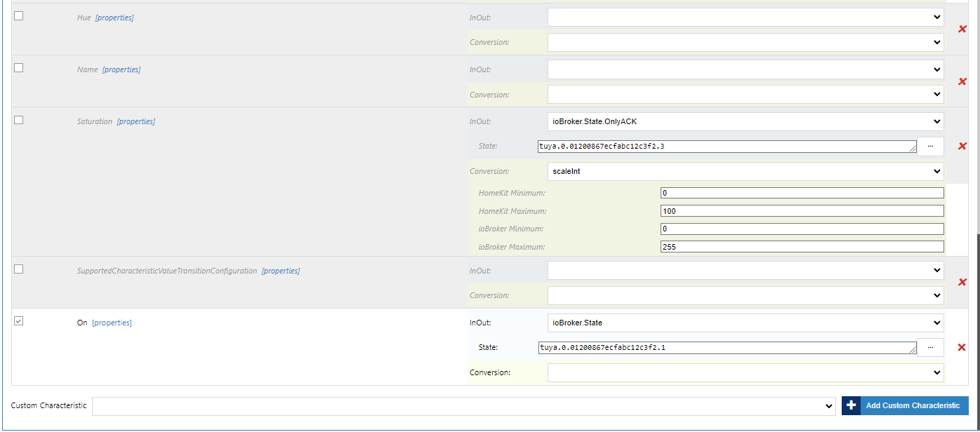Click the ioBroker Maximum field with 255
The image size is (980, 432).
(802, 247)
